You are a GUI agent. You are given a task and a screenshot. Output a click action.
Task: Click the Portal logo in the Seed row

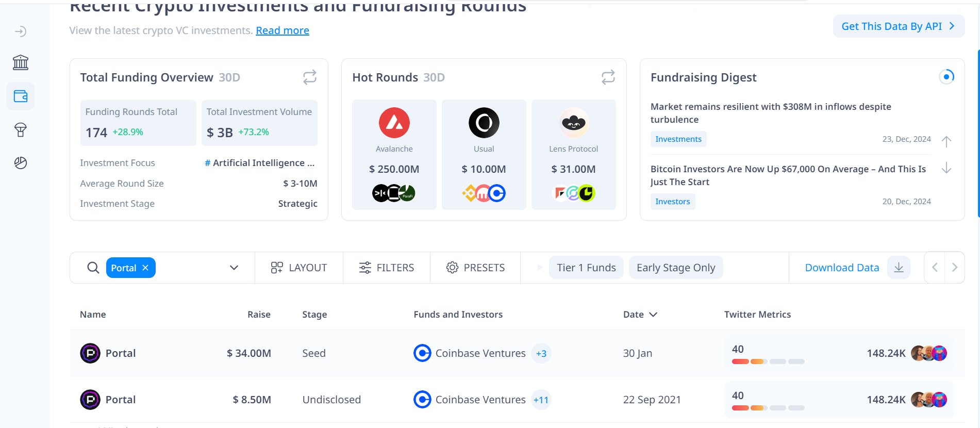coord(90,353)
